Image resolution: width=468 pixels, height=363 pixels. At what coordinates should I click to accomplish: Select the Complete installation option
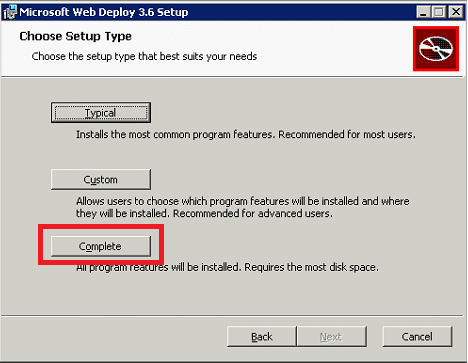[101, 246]
